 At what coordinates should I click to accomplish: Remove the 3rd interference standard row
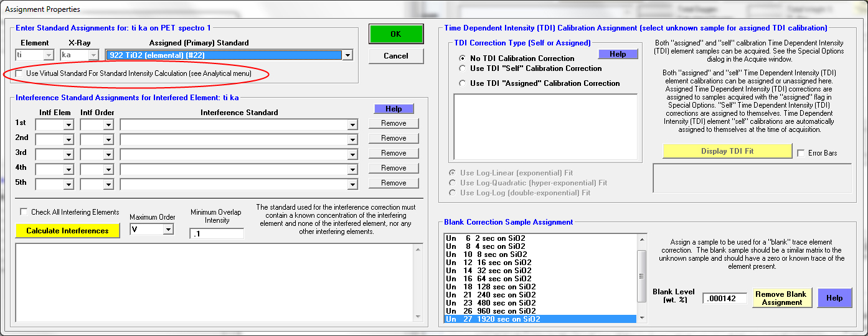[394, 153]
